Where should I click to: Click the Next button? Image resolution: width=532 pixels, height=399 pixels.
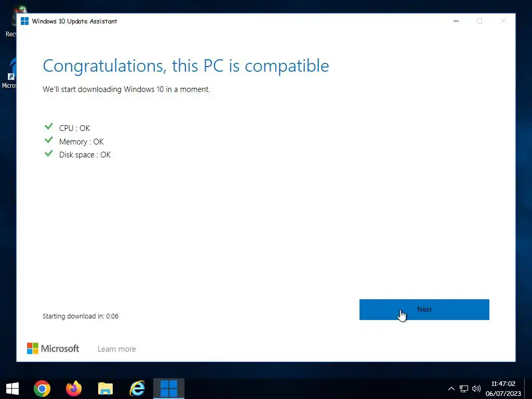pyautogui.click(x=424, y=310)
